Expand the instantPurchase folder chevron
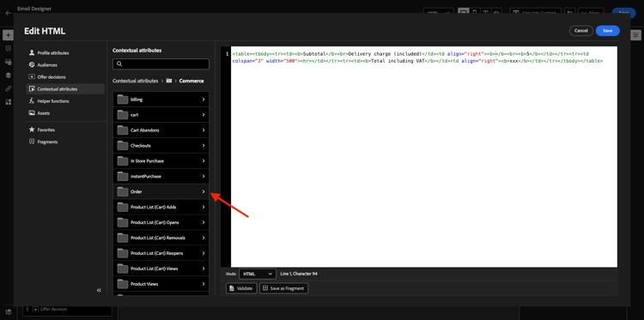Image resolution: width=644 pixels, height=320 pixels. click(x=204, y=177)
